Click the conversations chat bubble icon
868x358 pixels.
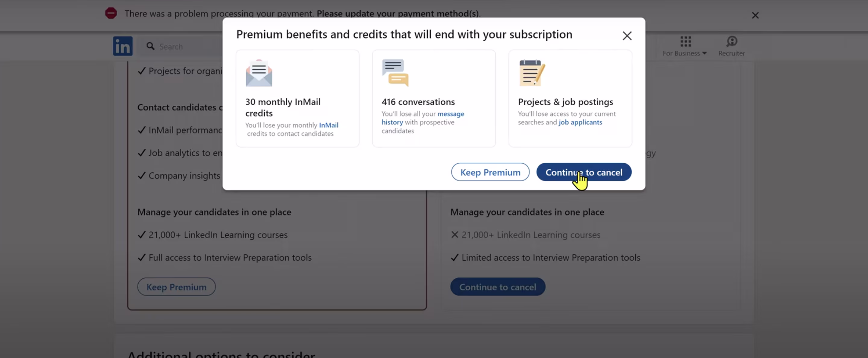click(395, 72)
